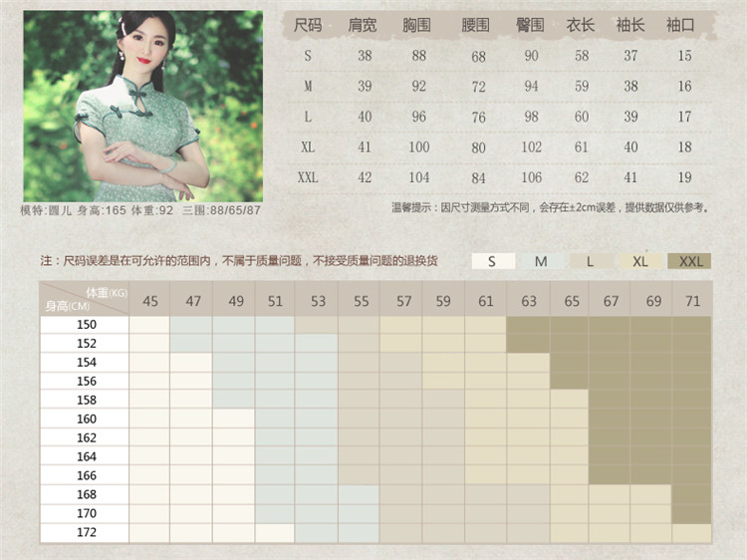Click the model info caption below photo

(x=140, y=210)
